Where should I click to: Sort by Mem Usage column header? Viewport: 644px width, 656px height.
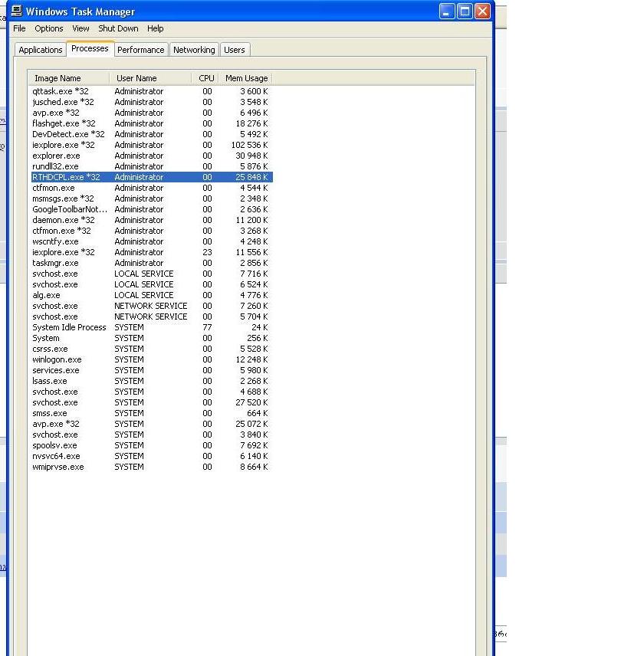pyautogui.click(x=245, y=78)
